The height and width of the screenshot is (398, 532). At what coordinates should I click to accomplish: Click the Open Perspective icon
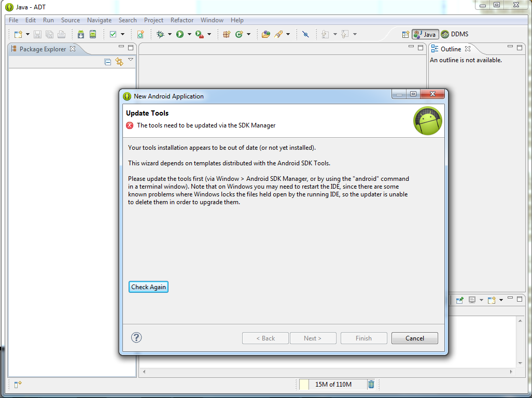[405, 34]
